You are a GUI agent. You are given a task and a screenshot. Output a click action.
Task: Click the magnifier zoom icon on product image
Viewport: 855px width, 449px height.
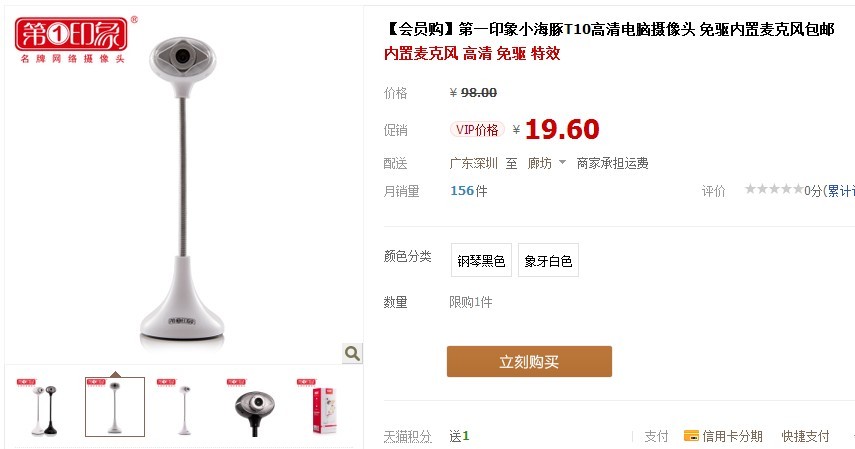(x=352, y=354)
